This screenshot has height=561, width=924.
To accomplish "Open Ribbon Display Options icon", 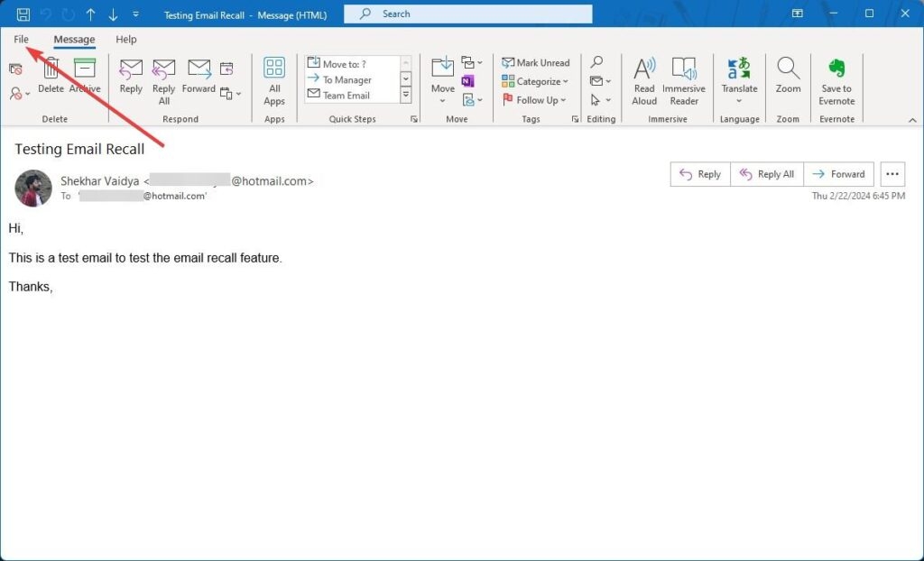I will 797,14.
